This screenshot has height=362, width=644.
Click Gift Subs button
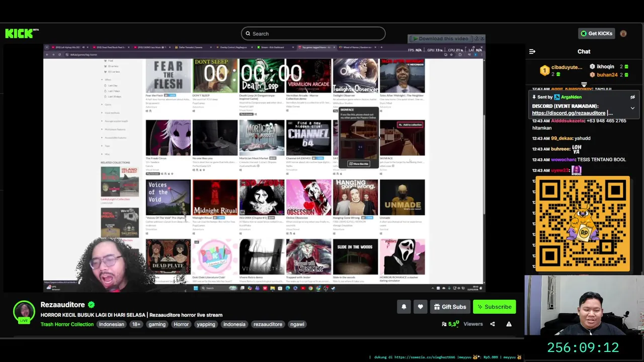coord(450,307)
